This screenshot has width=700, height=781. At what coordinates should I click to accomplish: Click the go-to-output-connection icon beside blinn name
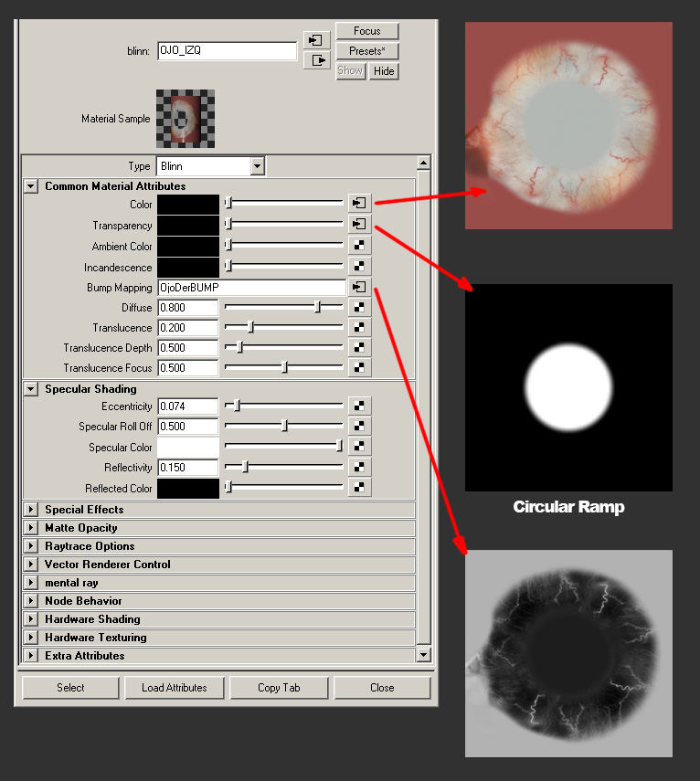pyautogui.click(x=316, y=60)
